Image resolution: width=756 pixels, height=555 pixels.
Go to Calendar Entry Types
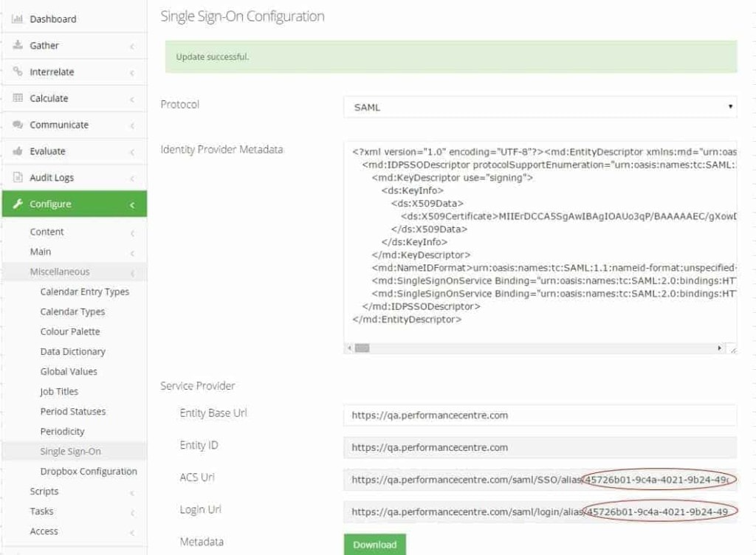pyautogui.click(x=85, y=292)
